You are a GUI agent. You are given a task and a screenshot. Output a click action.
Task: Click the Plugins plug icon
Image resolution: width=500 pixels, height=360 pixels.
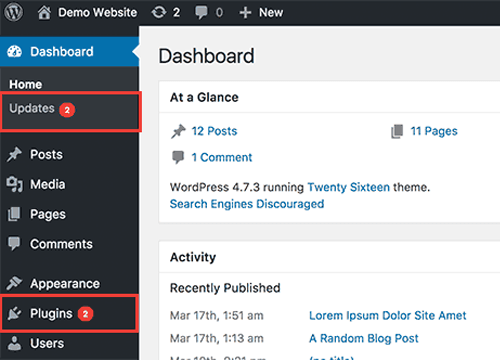pyautogui.click(x=14, y=313)
